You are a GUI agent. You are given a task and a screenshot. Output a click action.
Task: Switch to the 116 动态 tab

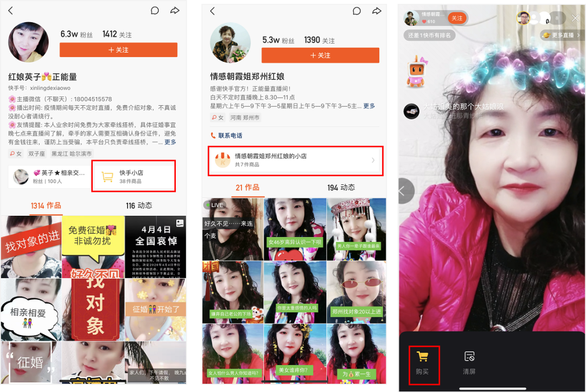pos(139,205)
